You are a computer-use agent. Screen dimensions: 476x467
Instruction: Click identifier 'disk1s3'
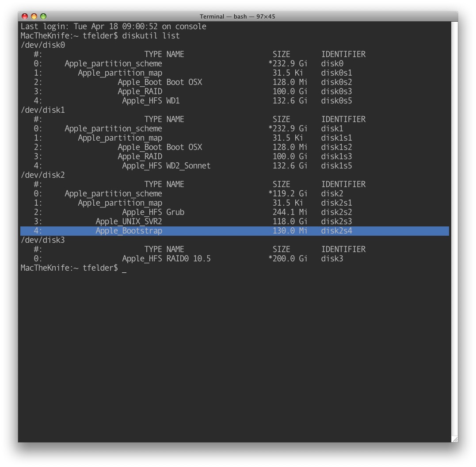tap(337, 157)
